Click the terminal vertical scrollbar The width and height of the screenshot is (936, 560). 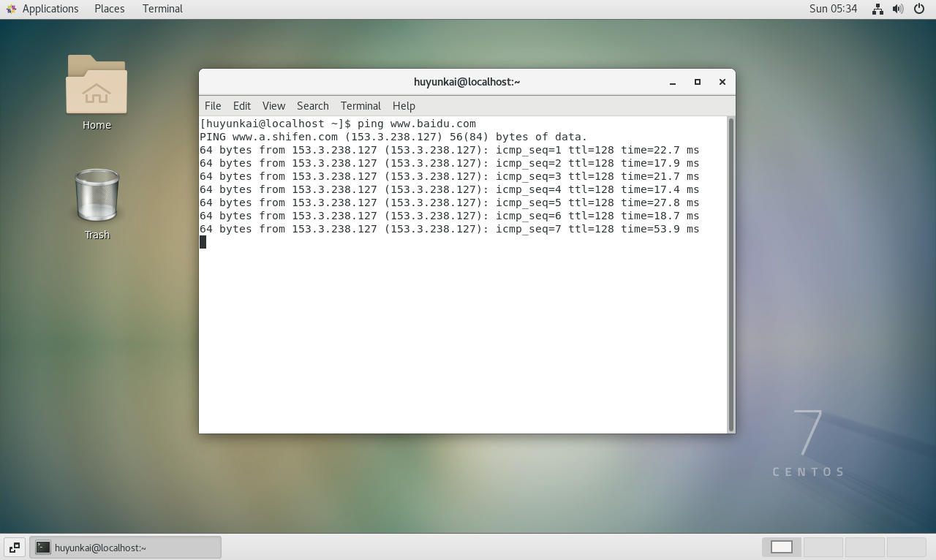(x=731, y=274)
